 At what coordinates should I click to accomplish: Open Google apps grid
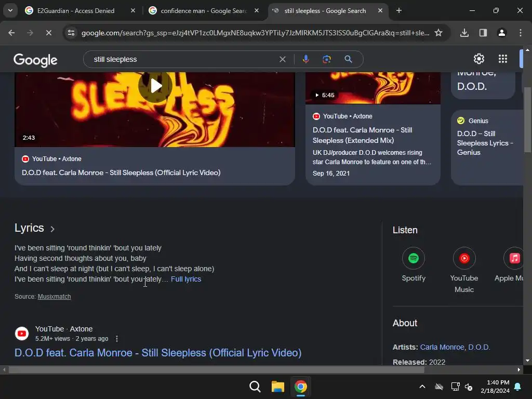(x=503, y=59)
